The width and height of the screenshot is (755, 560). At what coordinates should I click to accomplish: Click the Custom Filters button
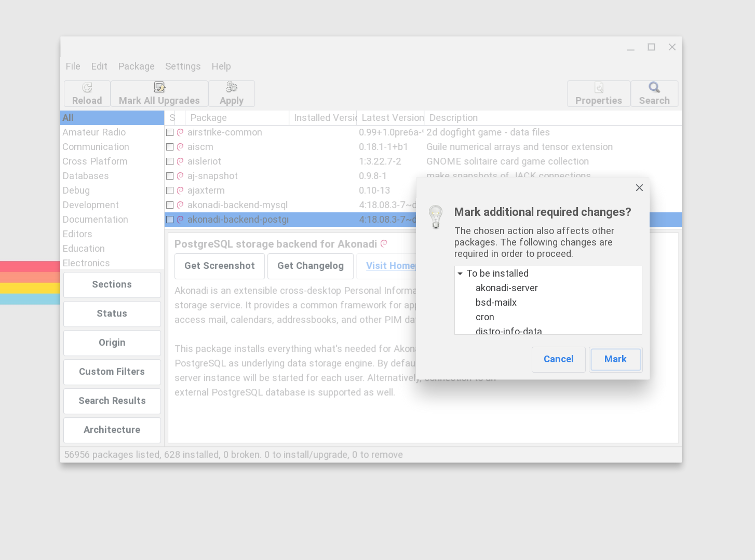coord(112,372)
